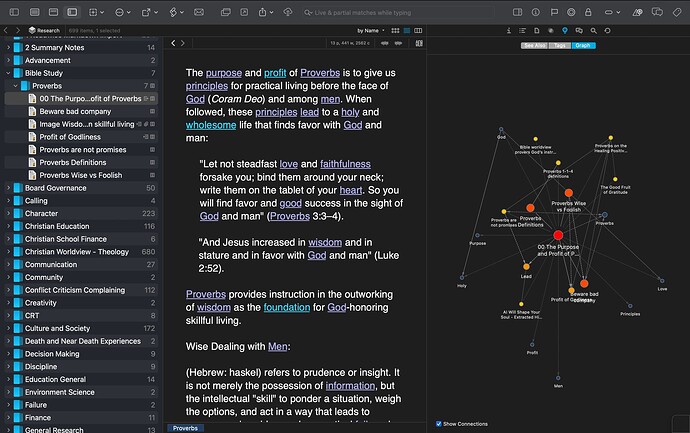Screen dimensions: 690x433
Task: Switch to the Tags tab
Action: click(x=558, y=45)
